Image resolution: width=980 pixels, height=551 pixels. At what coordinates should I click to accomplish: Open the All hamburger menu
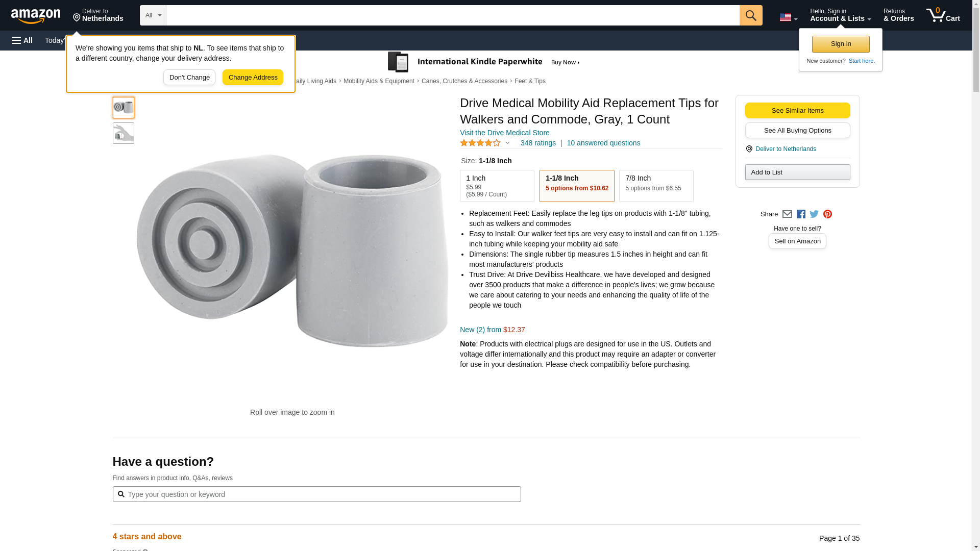click(x=22, y=40)
